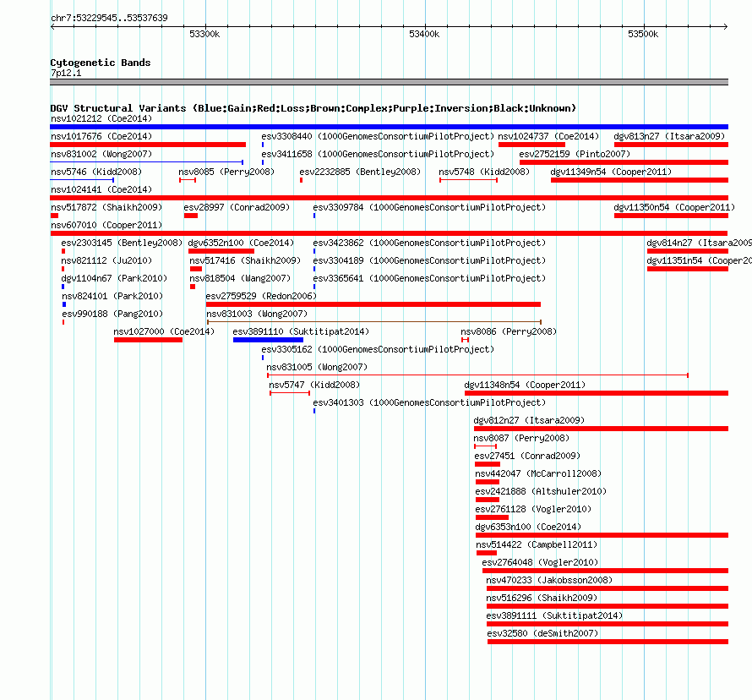The image size is (752, 700).
Task: Open esv990188 (Pang2010) label
Action: [112, 314]
